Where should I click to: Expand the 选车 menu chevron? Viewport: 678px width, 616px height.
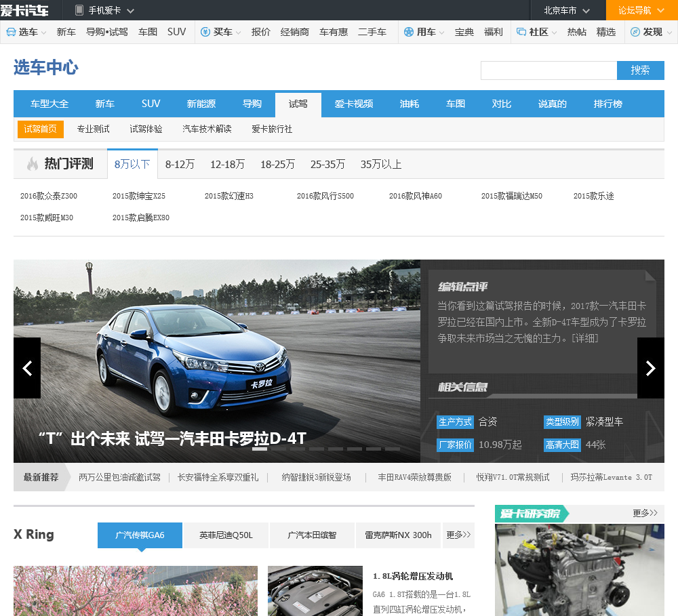(43, 33)
